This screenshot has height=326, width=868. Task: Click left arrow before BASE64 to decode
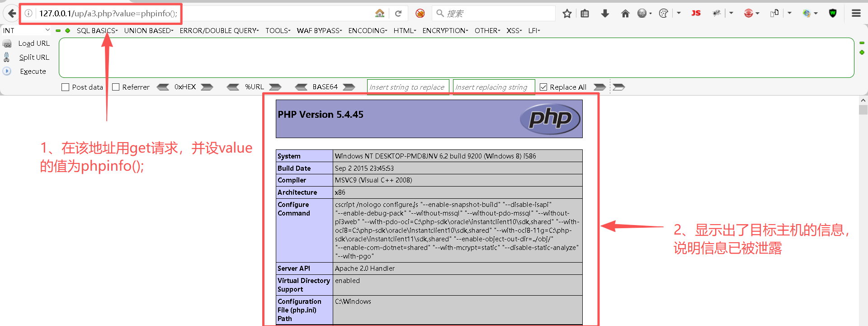tap(301, 87)
